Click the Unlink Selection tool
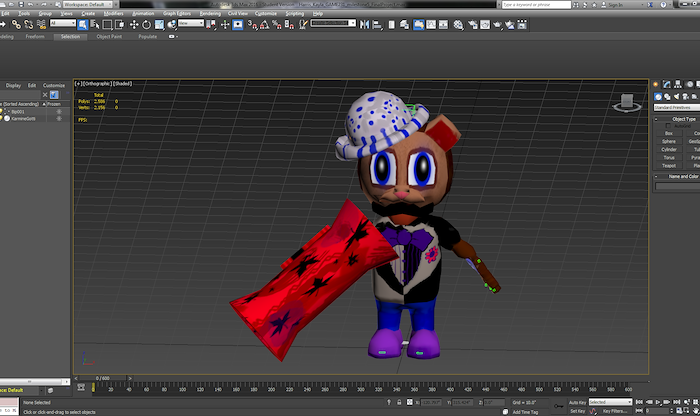The image size is (700, 416). (29, 25)
